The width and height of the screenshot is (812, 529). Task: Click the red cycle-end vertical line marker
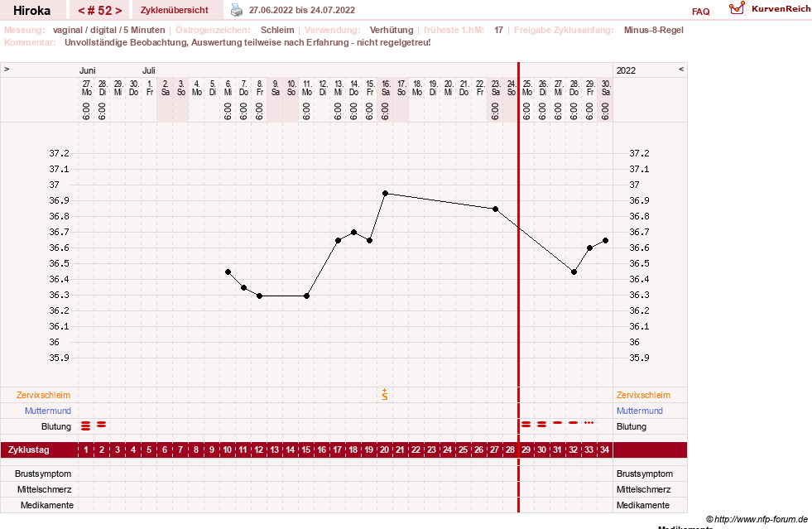(x=518, y=287)
